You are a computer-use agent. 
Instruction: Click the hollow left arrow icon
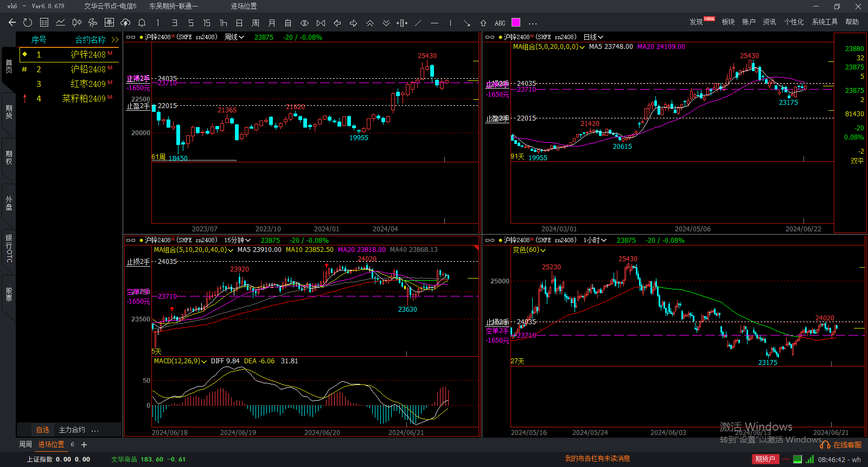click(337, 23)
